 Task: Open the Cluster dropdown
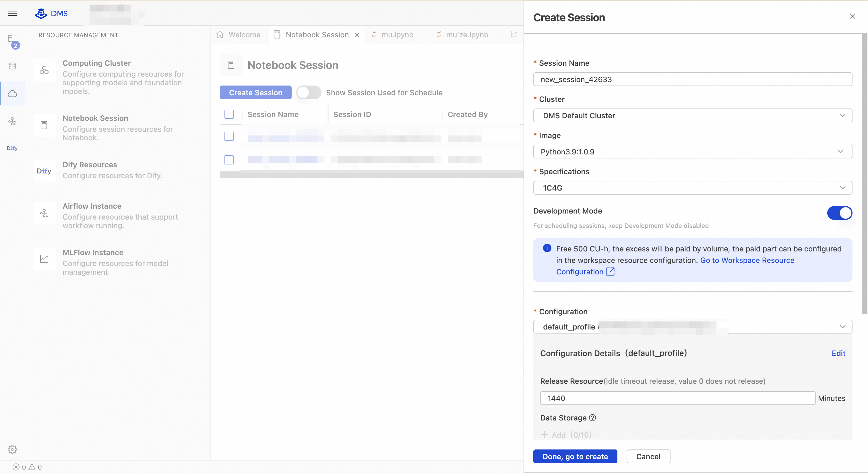click(693, 116)
